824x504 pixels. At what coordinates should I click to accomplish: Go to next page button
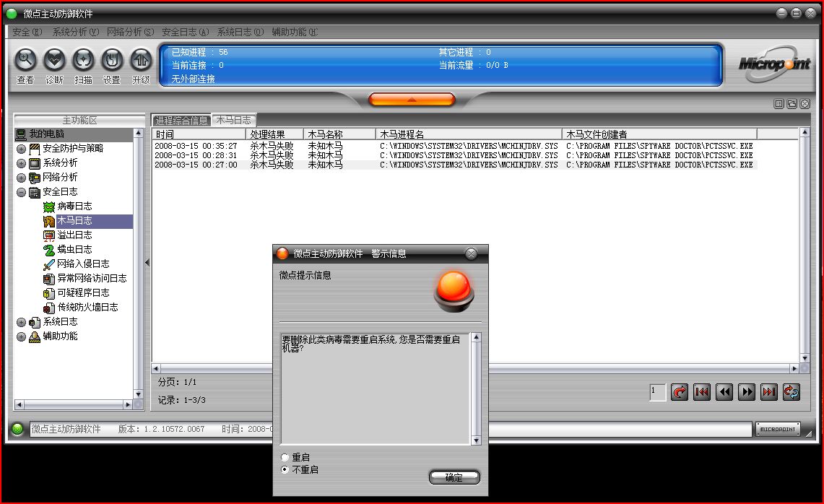[747, 392]
